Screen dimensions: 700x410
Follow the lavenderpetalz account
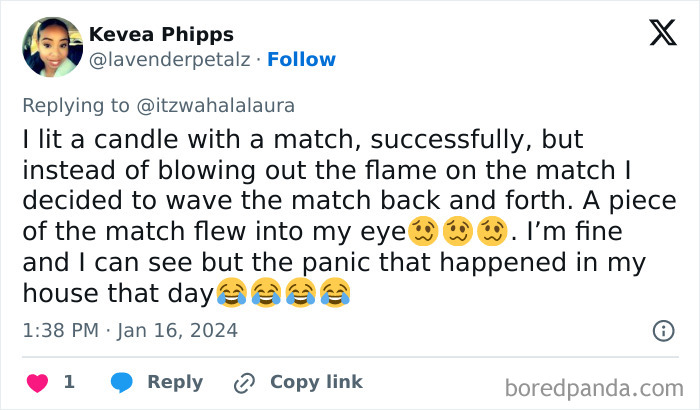click(301, 59)
